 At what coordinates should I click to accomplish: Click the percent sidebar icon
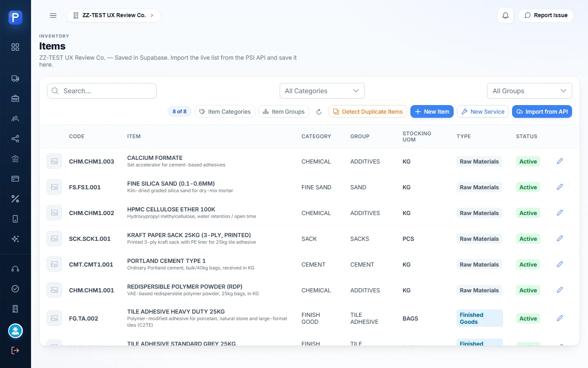15,199
